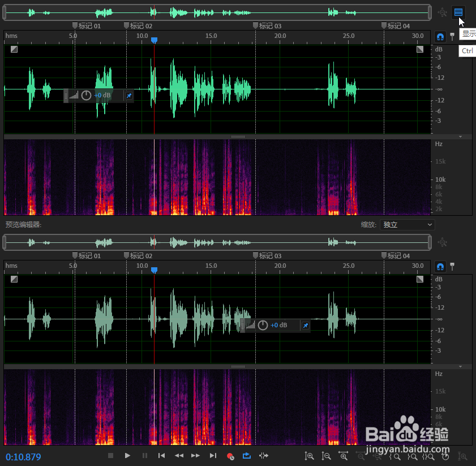Click small arrow right of preview spectral divider
Image resolution: width=476 pixels, height=466 pixels.
tap(461, 367)
